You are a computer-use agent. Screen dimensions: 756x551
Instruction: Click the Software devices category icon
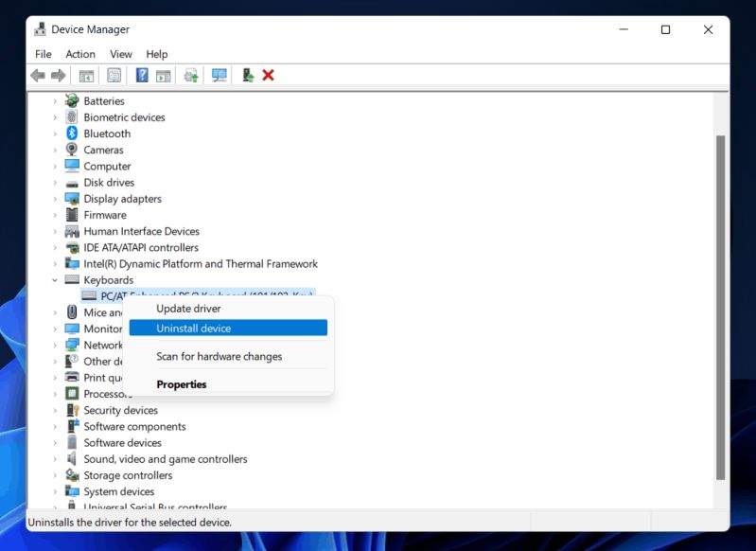click(x=72, y=442)
